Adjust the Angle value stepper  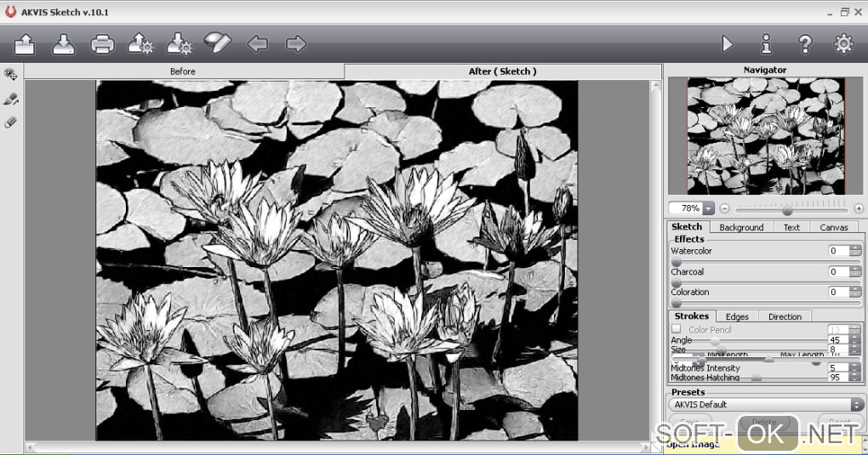point(855,340)
